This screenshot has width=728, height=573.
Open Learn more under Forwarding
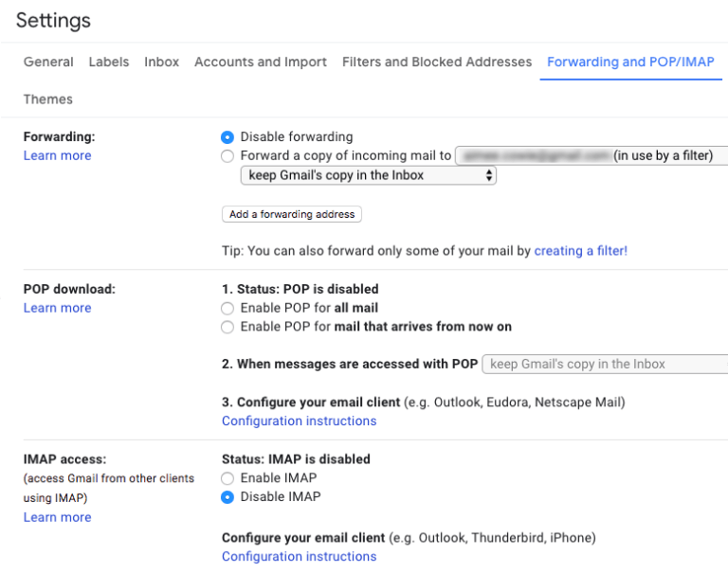58,155
